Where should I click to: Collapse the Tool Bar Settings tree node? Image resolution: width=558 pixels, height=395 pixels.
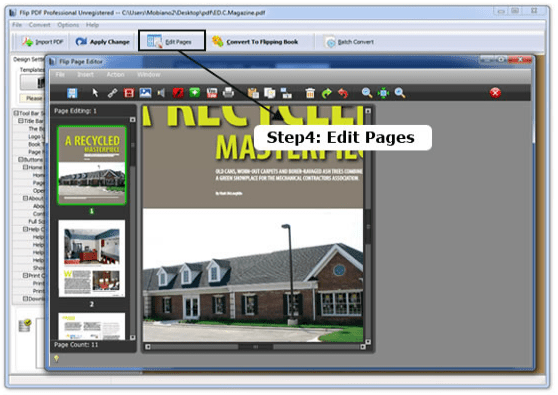[16, 113]
